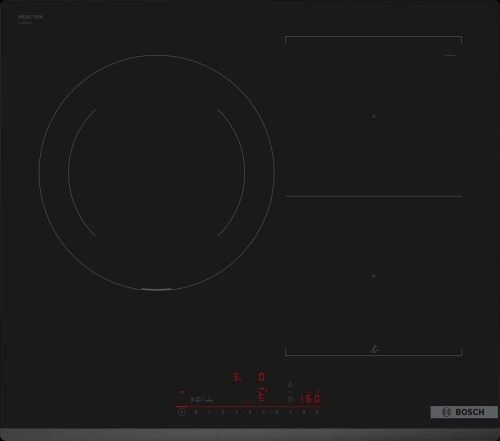Image resolution: width=500 pixels, height=441 pixels.
Task: Click the BOSCH logo badge
Action: [464, 412]
